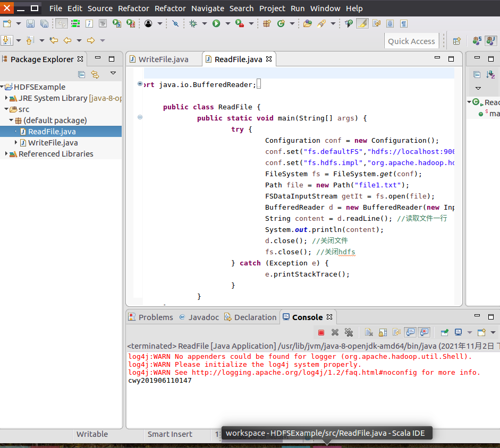Switch to the WriteFile.java editor tab
This screenshot has width=500, height=448.
[163, 59]
